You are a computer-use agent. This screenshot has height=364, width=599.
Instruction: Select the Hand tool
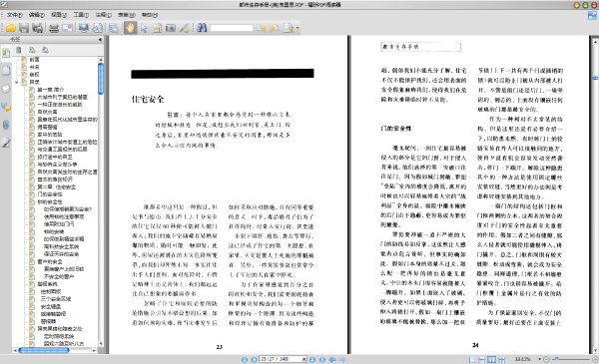click(130, 28)
